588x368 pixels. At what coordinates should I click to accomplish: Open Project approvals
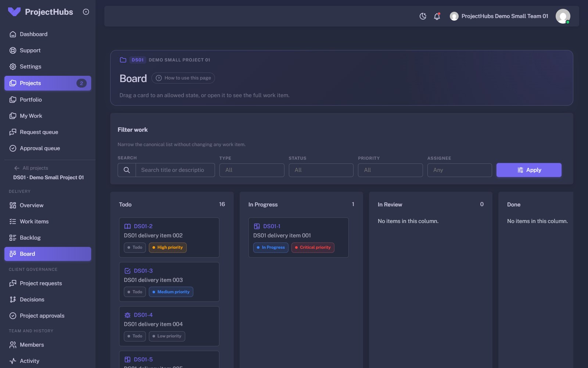tap(48, 316)
